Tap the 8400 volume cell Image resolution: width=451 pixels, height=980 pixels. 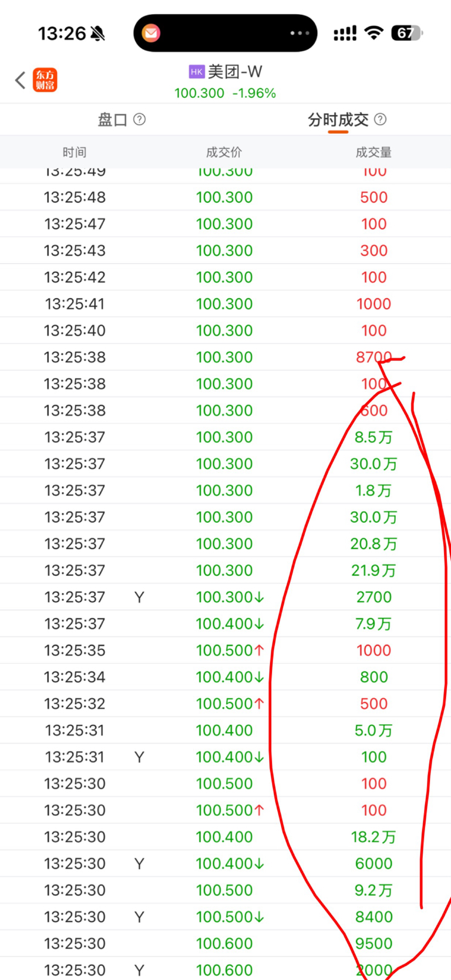coord(373,917)
